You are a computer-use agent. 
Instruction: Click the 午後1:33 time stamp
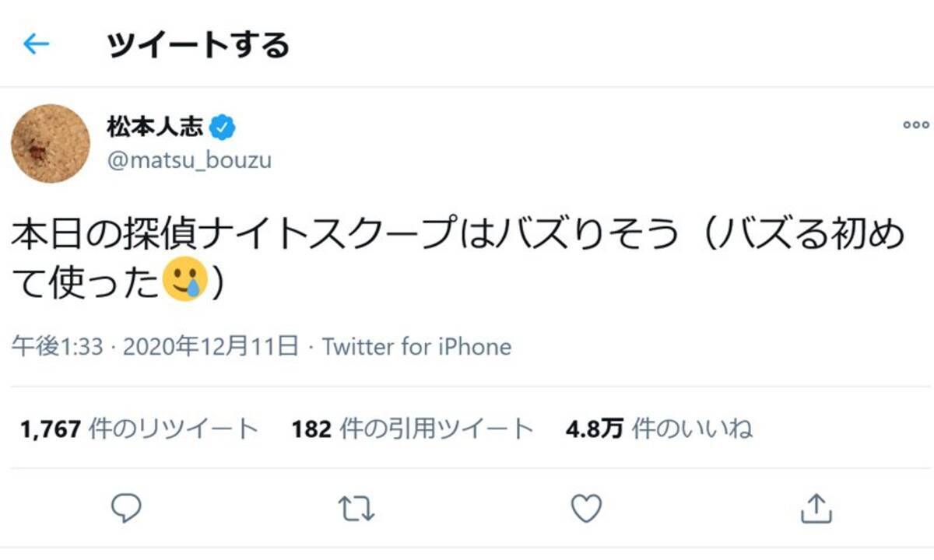point(57,346)
